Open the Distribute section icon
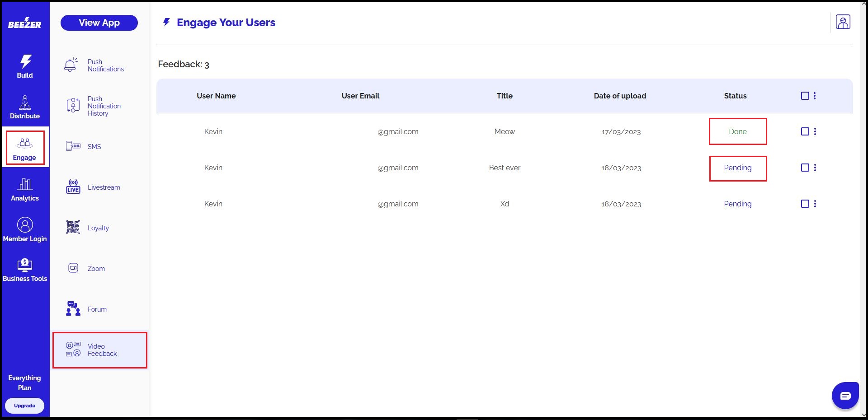Image resolution: width=868 pixels, height=420 pixels. pos(25,103)
